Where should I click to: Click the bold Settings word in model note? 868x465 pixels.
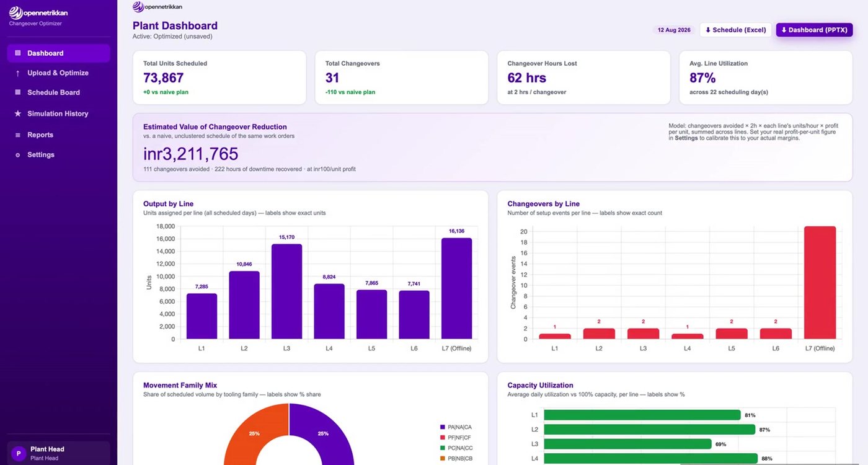pyautogui.click(x=686, y=138)
